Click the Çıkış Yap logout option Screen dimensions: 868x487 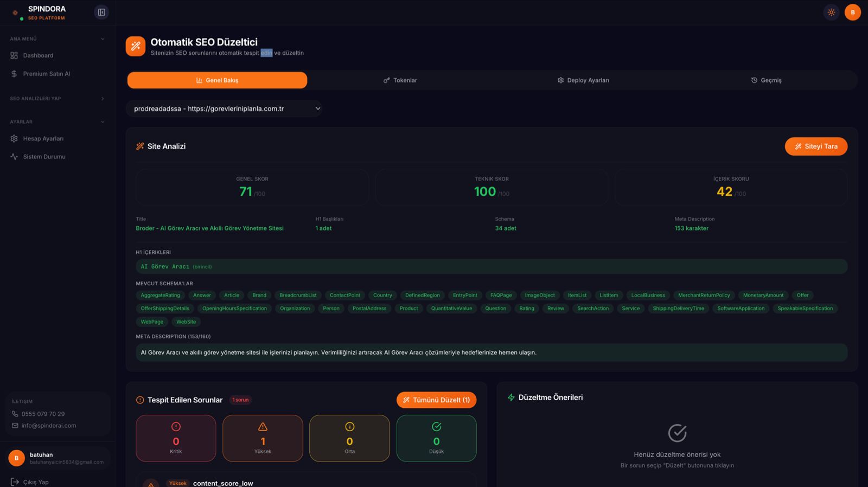point(35,482)
